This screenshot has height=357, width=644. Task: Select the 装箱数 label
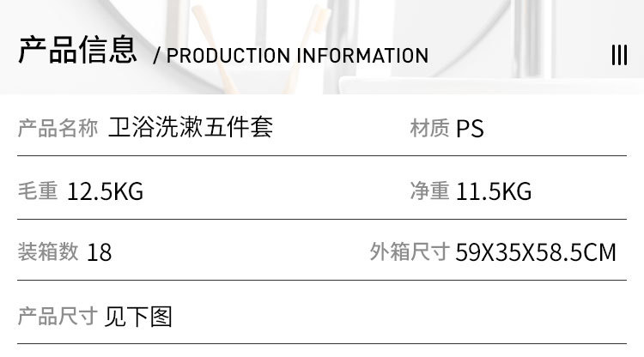(x=47, y=251)
